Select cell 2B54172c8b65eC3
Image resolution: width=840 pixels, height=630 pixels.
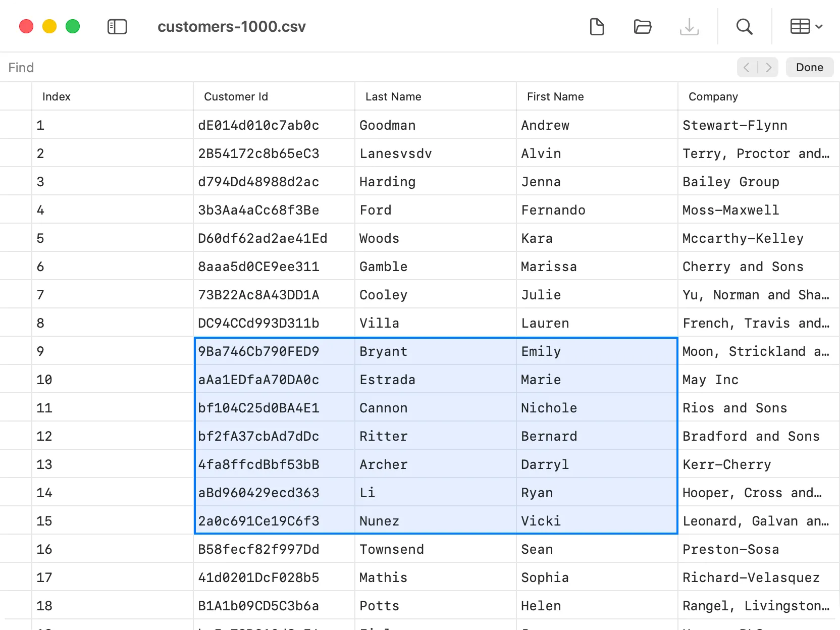click(274, 153)
